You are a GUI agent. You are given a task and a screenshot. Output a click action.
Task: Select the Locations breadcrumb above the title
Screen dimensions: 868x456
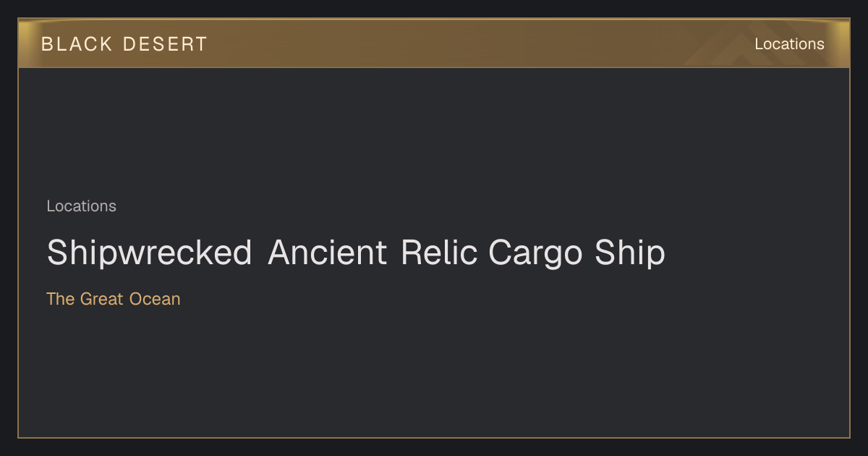tap(81, 206)
